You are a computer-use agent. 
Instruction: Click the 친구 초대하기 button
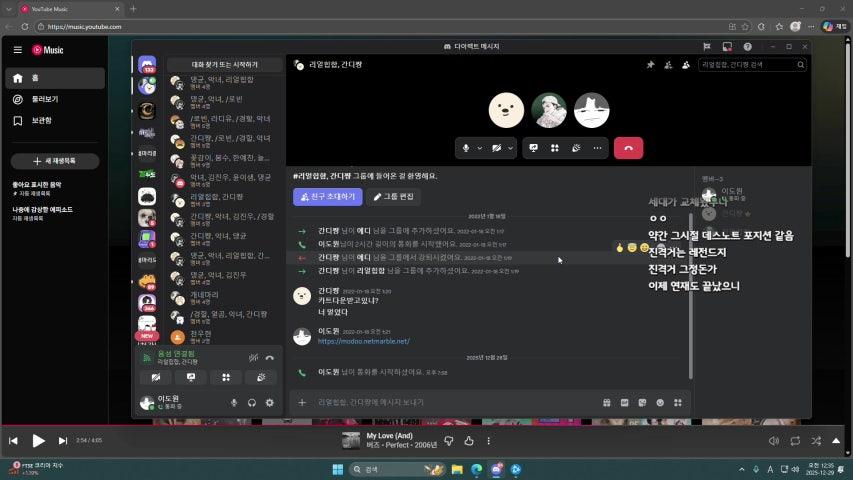(327, 196)
